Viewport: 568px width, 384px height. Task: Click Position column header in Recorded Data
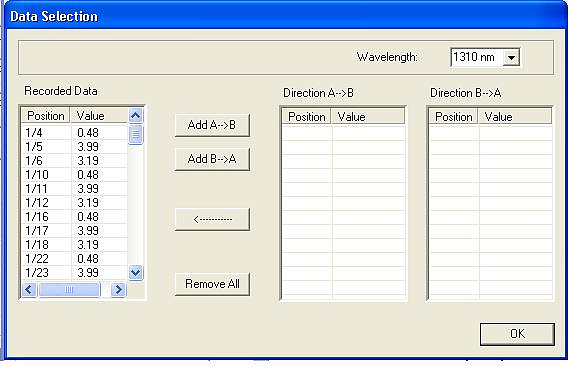pyautogui.click(x=46, y=116)
